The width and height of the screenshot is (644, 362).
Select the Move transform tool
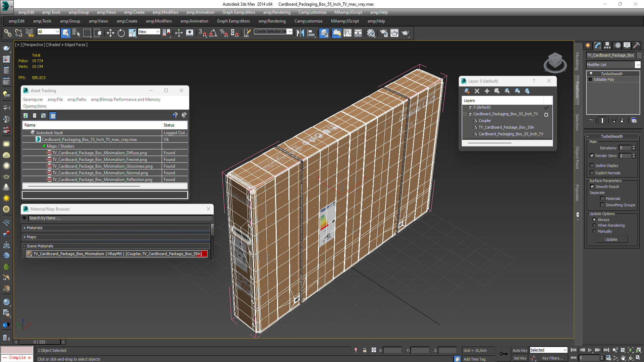click(110, 33)
